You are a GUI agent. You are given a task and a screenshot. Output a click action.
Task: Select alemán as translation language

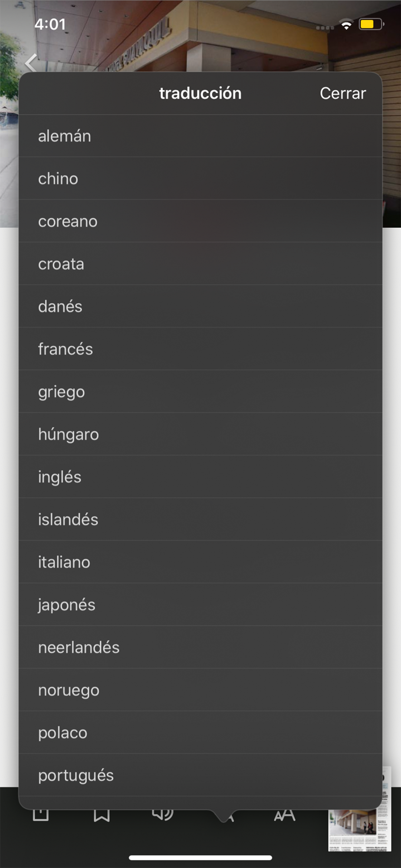pyautogui.click(x=200, y=136)
